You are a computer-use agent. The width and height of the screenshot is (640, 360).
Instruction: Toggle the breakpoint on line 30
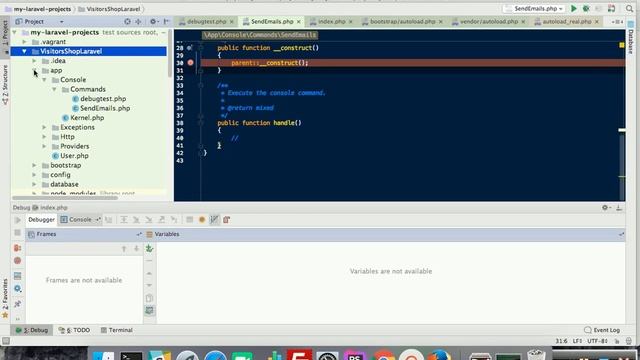[190, 63]
